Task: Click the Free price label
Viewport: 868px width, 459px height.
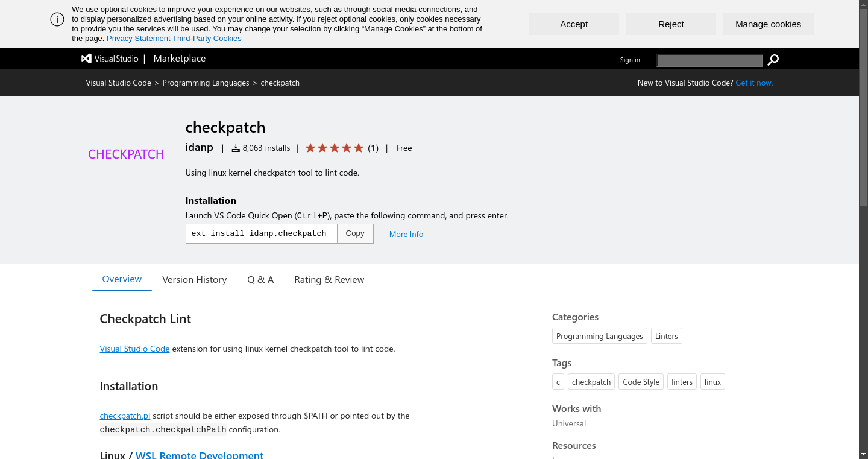Action: tap(404, 148)
